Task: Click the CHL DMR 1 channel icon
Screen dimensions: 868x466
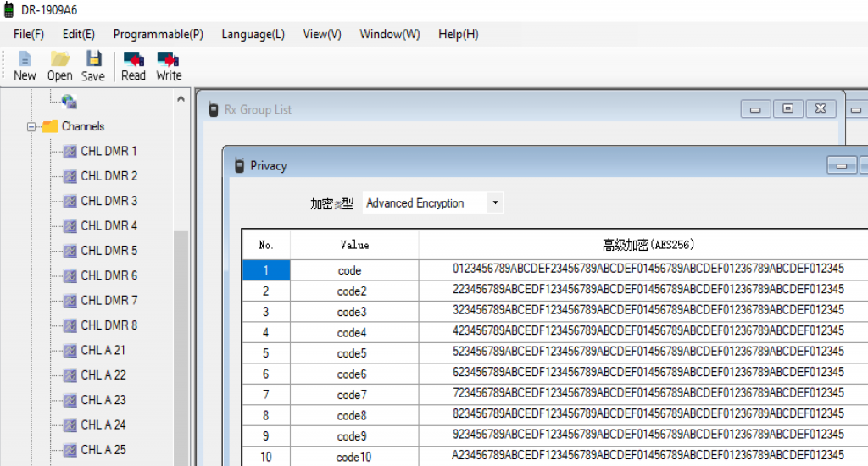Action: (70, 151)
